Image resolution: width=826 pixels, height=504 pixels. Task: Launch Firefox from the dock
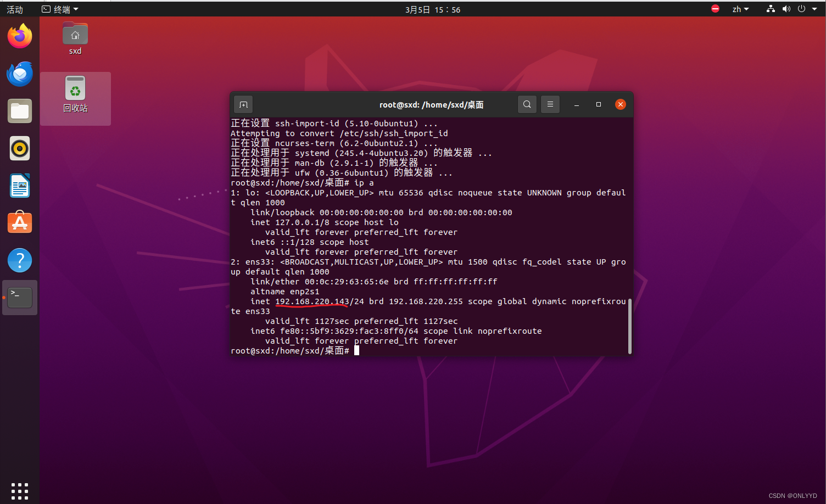(x=20, y=36)
